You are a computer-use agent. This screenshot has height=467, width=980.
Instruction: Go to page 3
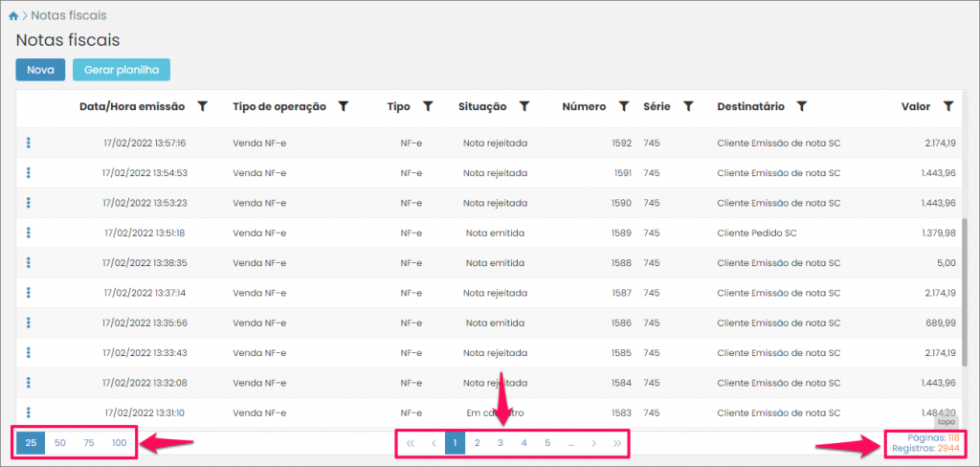pyautogui.click(x=500, y=443)
